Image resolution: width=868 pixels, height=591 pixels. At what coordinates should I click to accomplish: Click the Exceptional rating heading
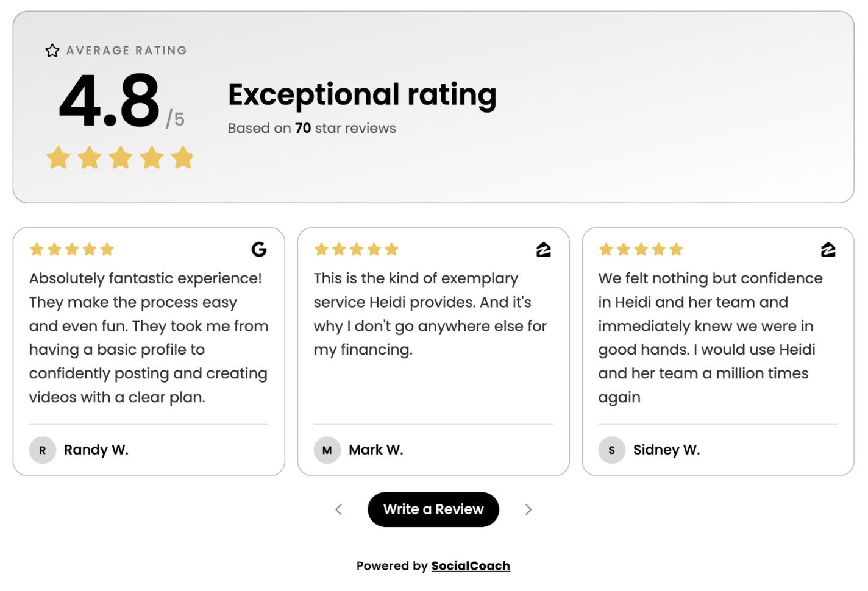[x=362, y=95]
